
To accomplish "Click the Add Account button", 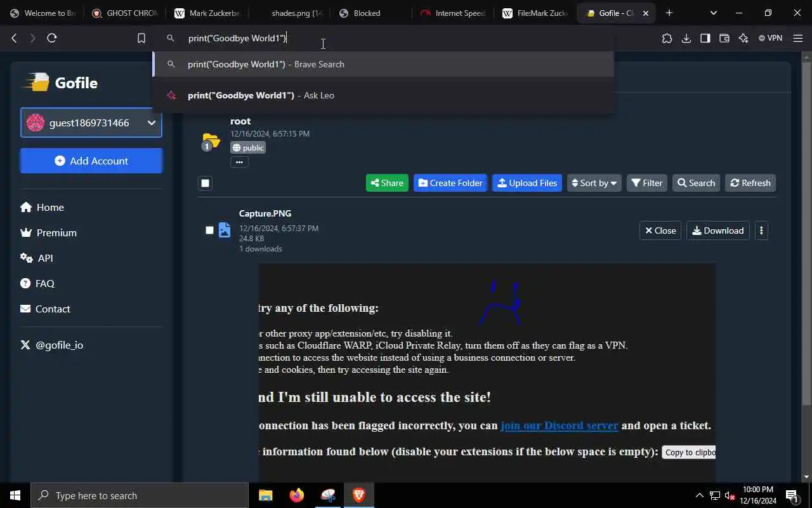I will coord(91,161).
